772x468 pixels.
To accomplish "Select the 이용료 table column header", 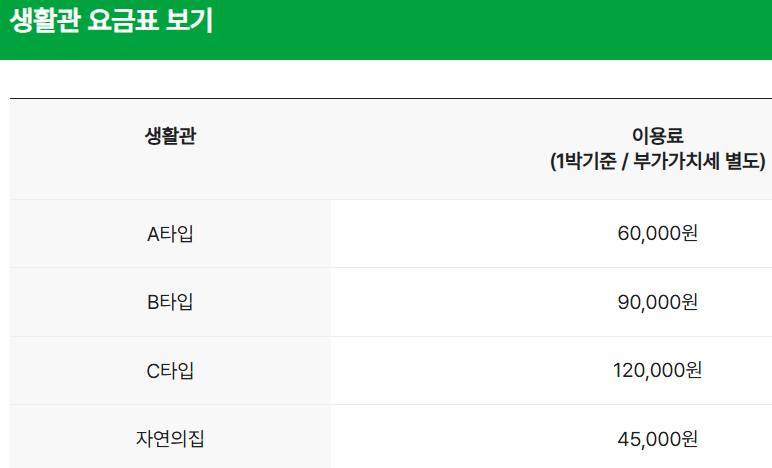I will (657, 136).
